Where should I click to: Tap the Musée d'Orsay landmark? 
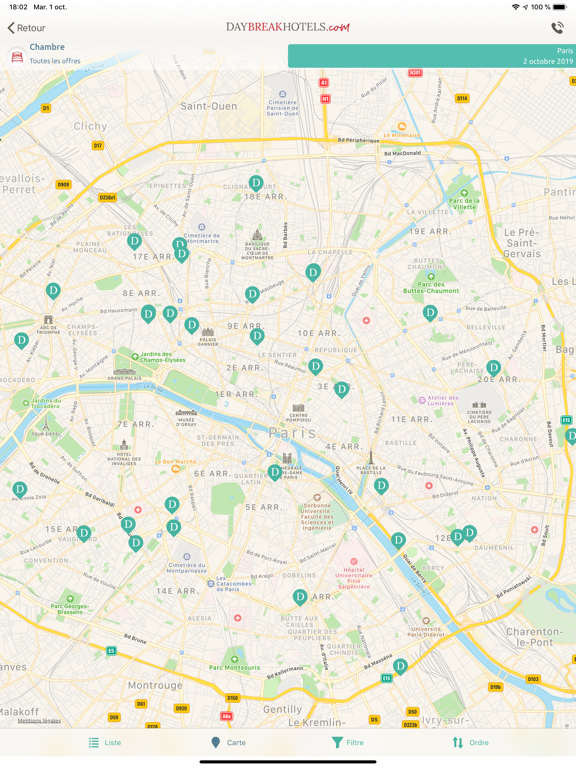[x=186, y=418]
